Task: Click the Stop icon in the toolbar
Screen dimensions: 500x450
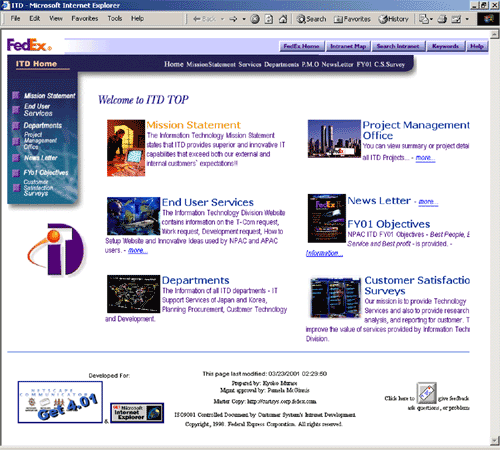Action: point(255,19)
